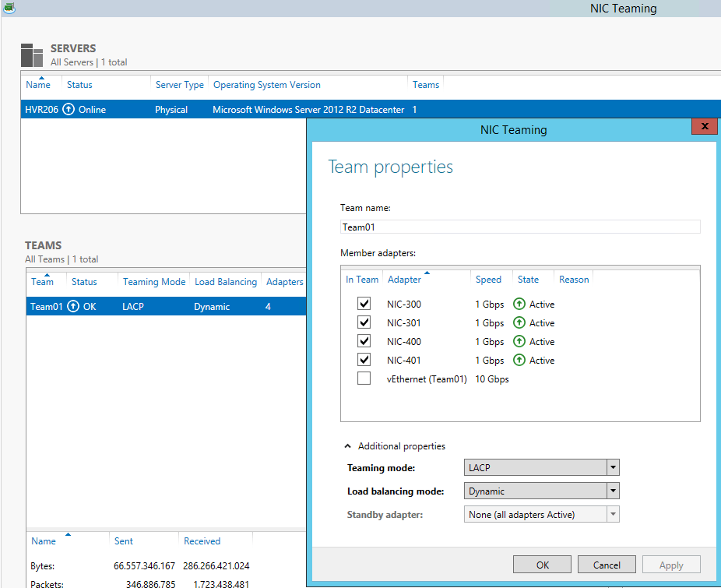
Task: Sort member adapters by Speed column
Action: coord(488,280)
